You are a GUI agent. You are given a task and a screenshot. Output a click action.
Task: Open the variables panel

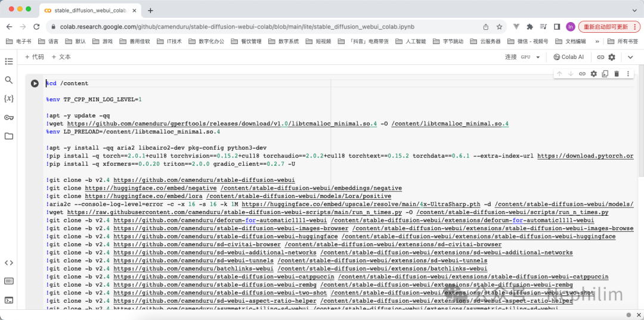(8, 98)
